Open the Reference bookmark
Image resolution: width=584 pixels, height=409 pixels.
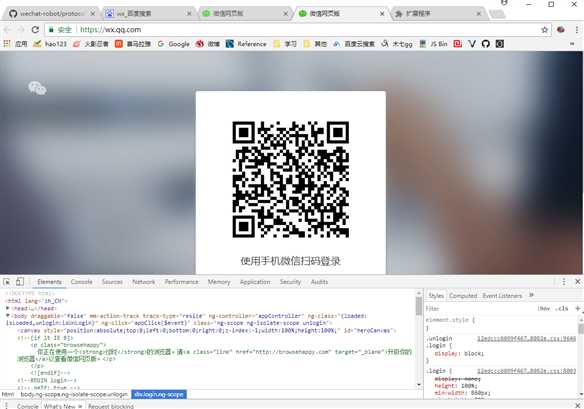point(246,44)
